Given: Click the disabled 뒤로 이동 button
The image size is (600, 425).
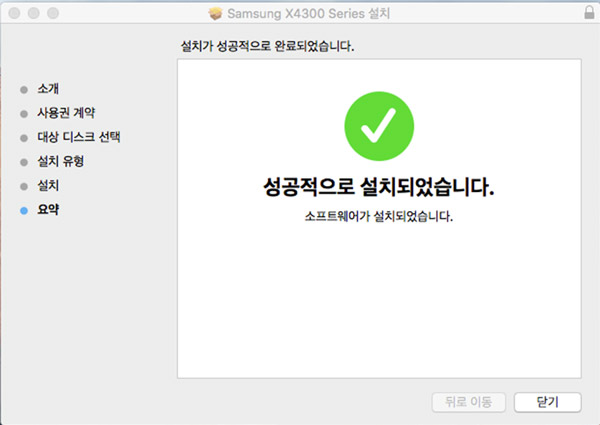Looking at the screenshot, I should click(x=469, y=402).
